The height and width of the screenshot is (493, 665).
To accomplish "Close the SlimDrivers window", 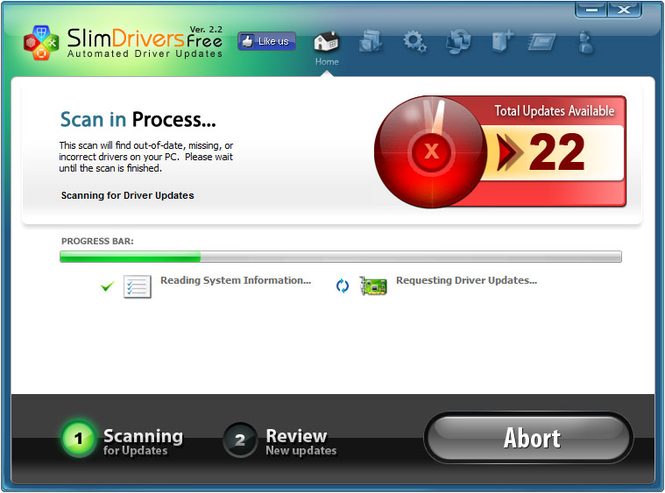I will tap(624, 9).
